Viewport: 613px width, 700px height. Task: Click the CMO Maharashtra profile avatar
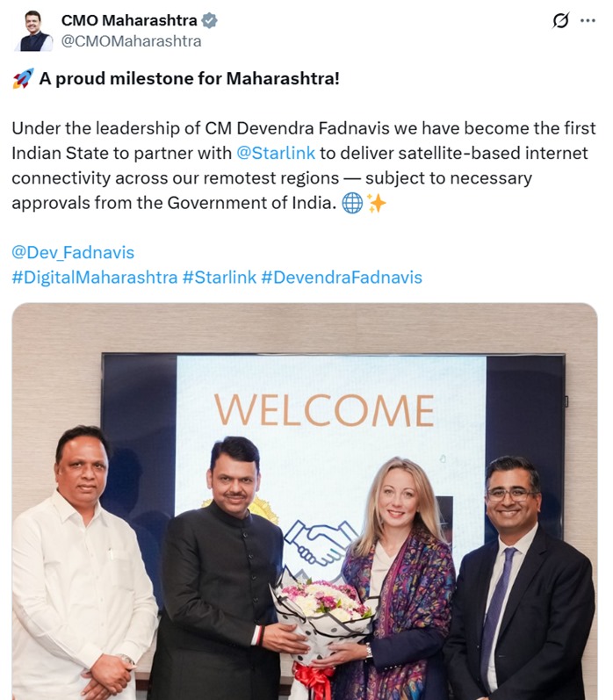33,32
